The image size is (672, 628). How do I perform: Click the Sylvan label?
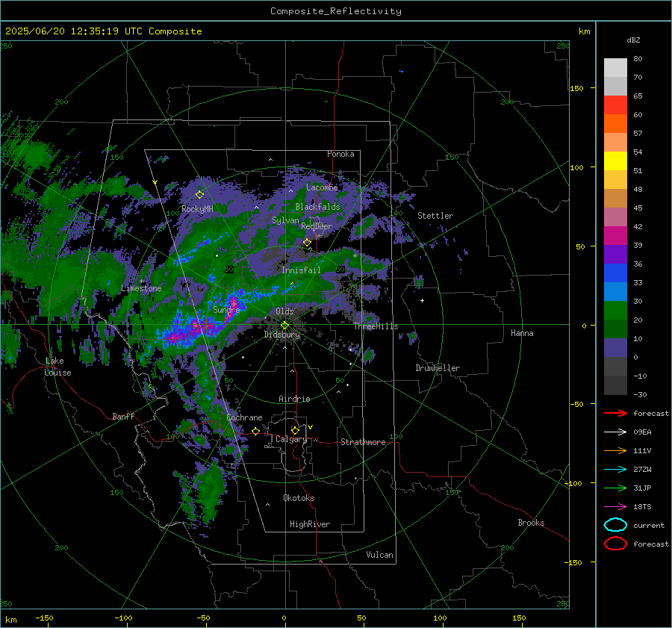click(x=285, y=220)
